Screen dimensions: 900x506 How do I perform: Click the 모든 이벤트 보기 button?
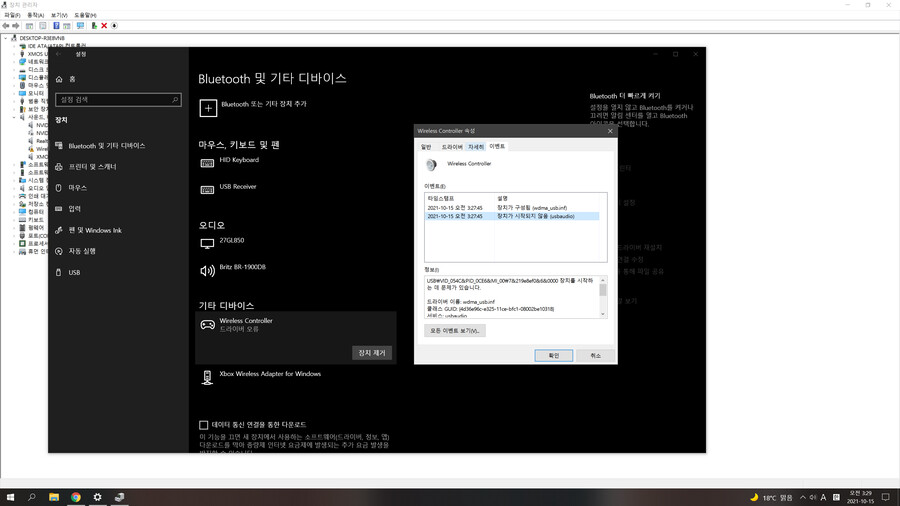(x=454, y=331)
